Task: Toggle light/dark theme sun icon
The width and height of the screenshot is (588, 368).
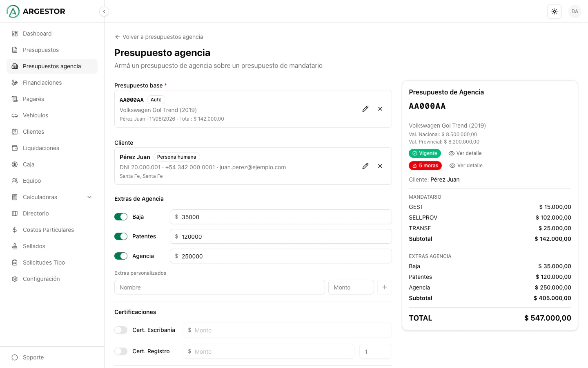Action: [555, 11]
